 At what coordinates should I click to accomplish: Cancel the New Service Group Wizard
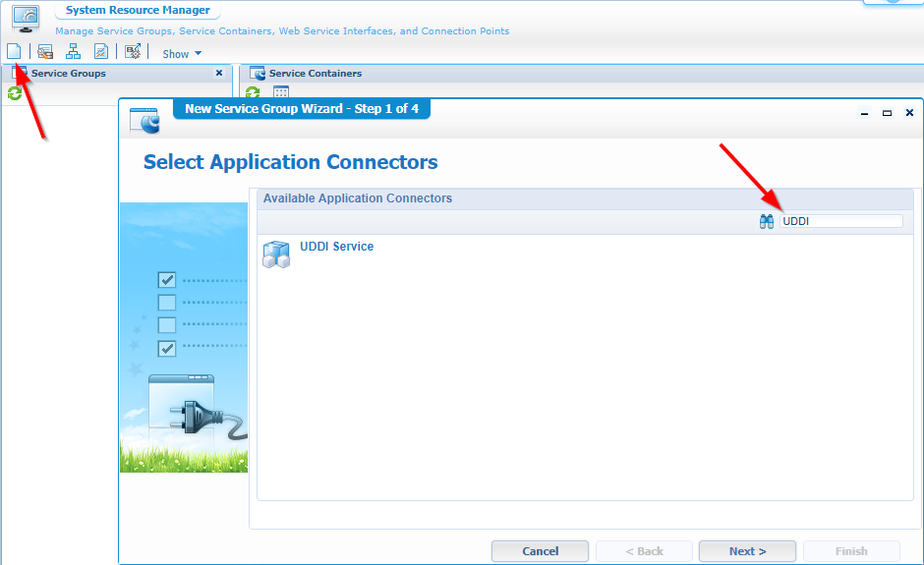[540, 551]
